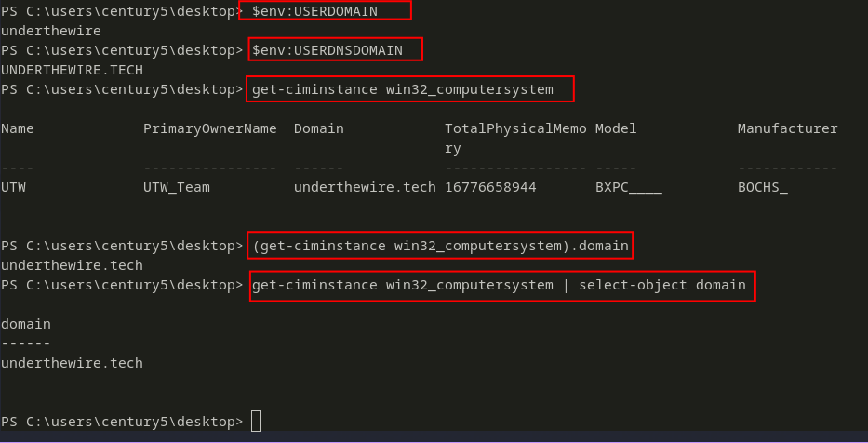Click the wrapped 'ry' header continuation text
Viewport: 868px width, 443px height.
click(453, 149)
